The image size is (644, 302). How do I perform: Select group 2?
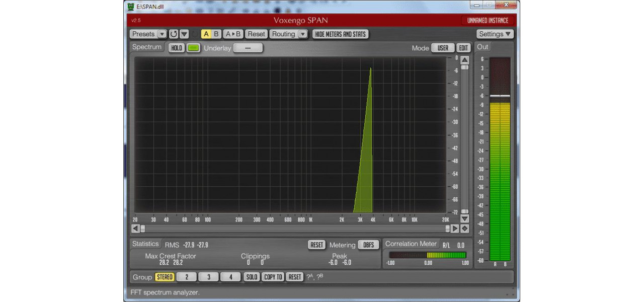187,277
